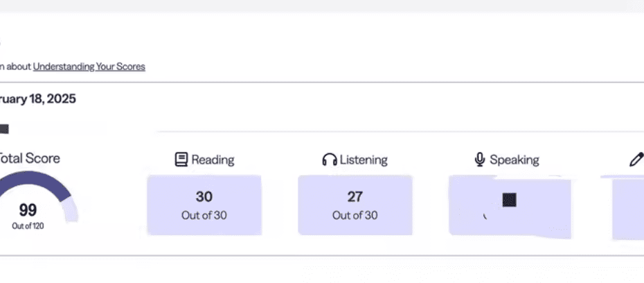Image resolution: width=644 pixels, height=283 pixels.
Task: Select the Reading section label
Action: pos(213,160)
